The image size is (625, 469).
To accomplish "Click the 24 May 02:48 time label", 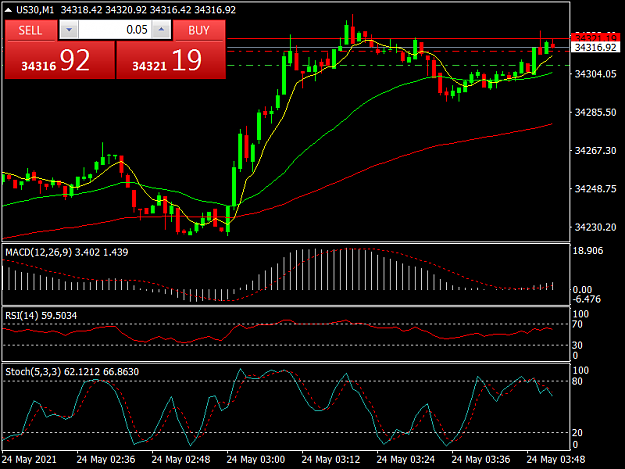I will (x=181, y=459).
